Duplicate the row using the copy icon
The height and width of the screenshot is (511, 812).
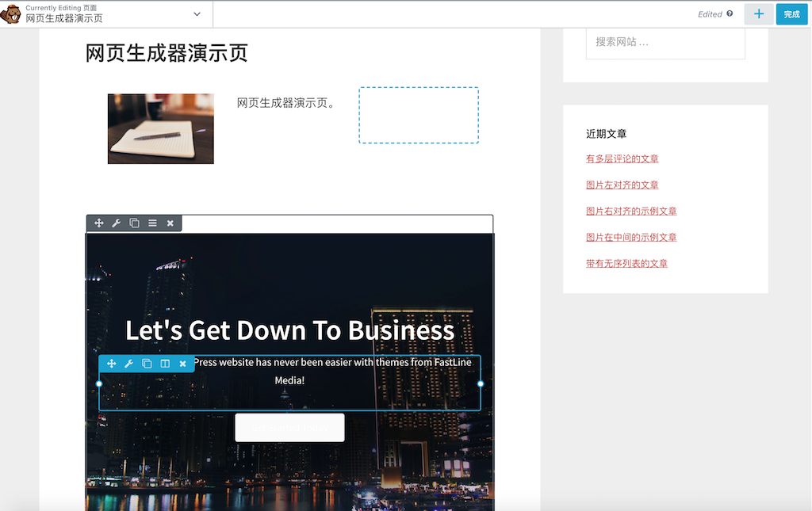pos(134,223)
